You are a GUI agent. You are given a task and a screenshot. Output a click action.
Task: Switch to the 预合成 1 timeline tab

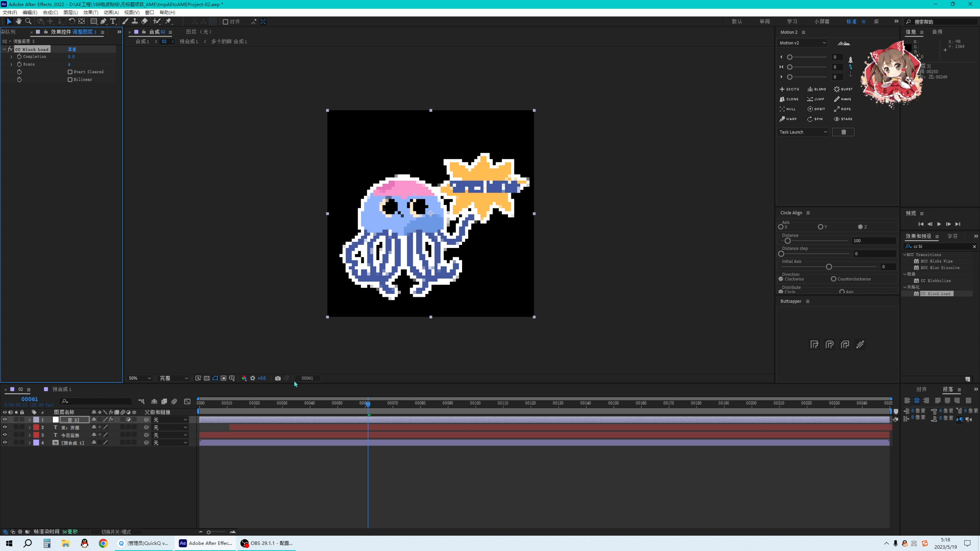pos(62,389)
